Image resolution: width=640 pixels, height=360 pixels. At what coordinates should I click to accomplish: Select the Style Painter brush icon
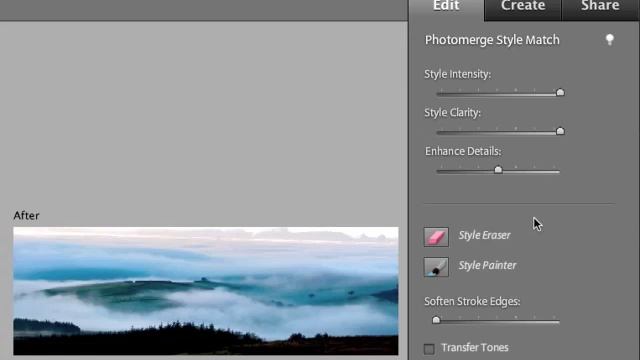tap(436, 267)
